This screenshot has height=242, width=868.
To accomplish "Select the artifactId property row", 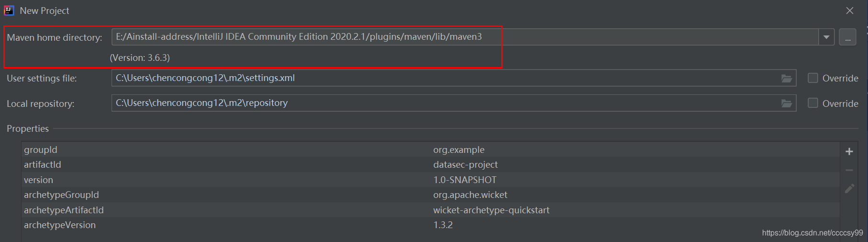I will click(x=431, y=164).
